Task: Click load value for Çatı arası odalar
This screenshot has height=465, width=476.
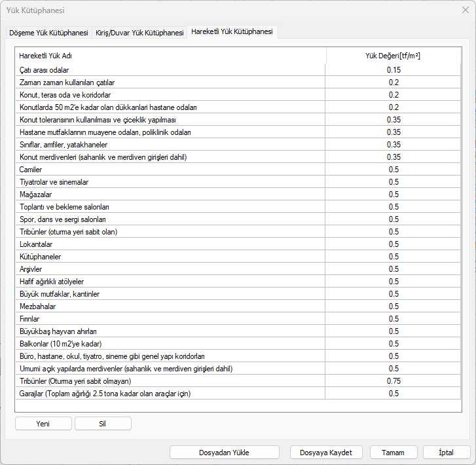Action: pyautogui.click(x=393, y=70)
